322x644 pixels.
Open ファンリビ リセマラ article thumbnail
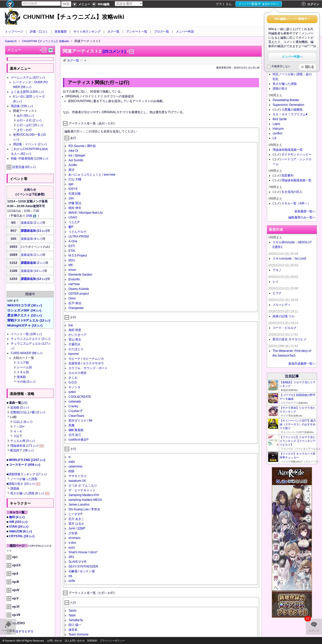pyautogui.click(x=273, y=440)
